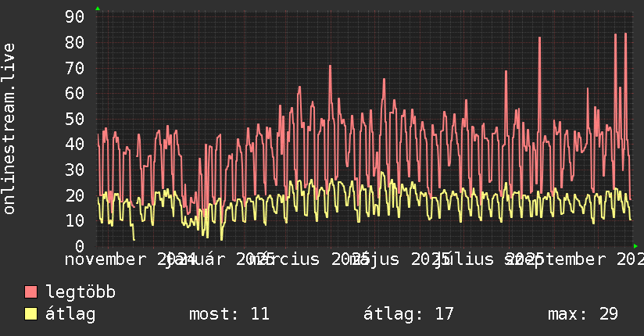Click the "átlag: 17" statistic

point(409,313)
